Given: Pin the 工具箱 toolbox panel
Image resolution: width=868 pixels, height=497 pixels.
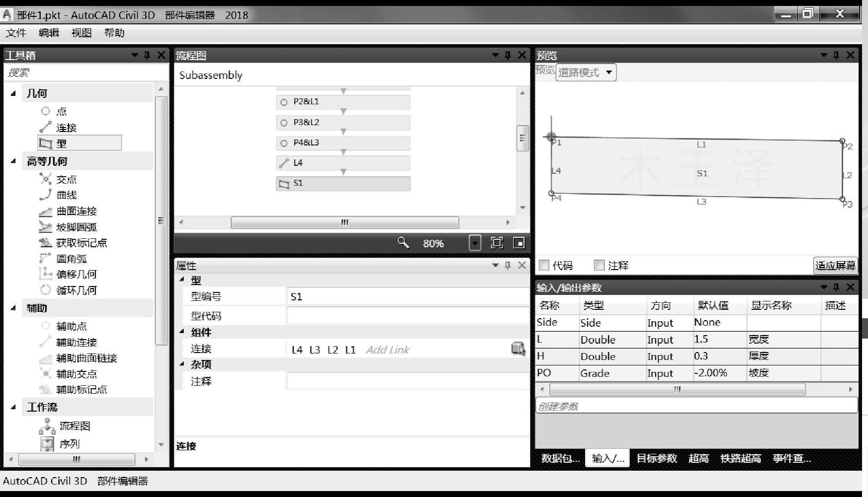Looking at the screenshot, I should point(147,55).
